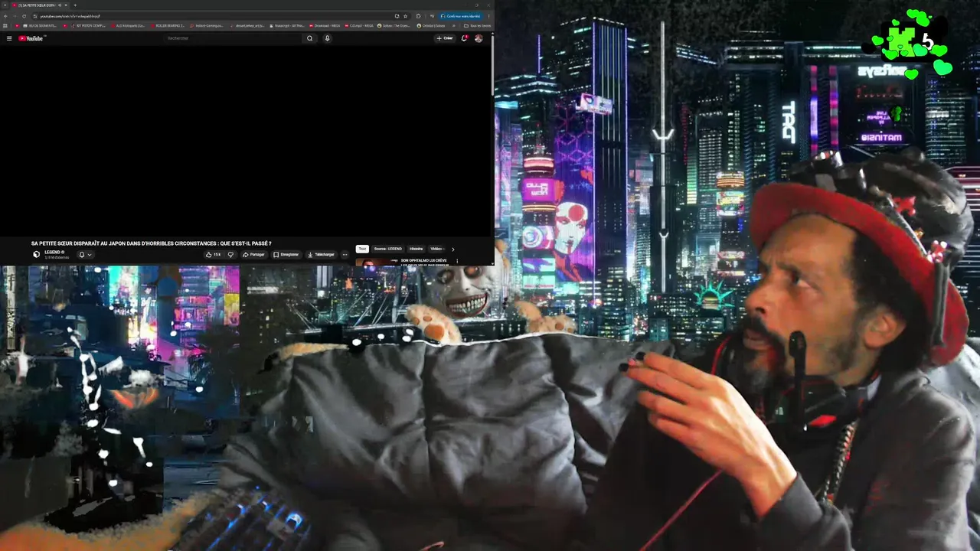Click the video title SA PETITE SŒUR DISPARAÎT
The image size is (980, 551).
tap(152, 243)
